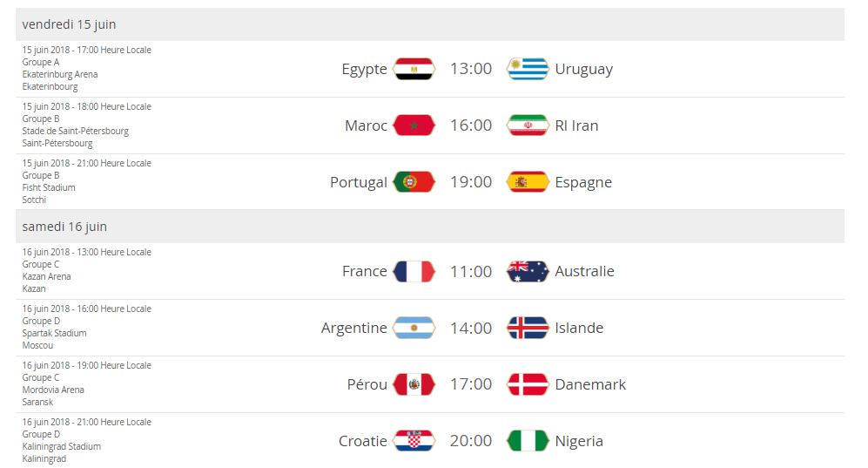Click the Kazan Arena venue text
This screenshot has width=868, height=468.
tap(46, 276)
